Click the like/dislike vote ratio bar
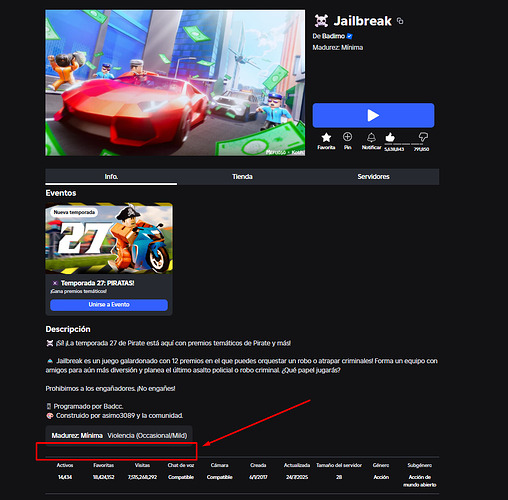The image size is (508, 500). 404,144
